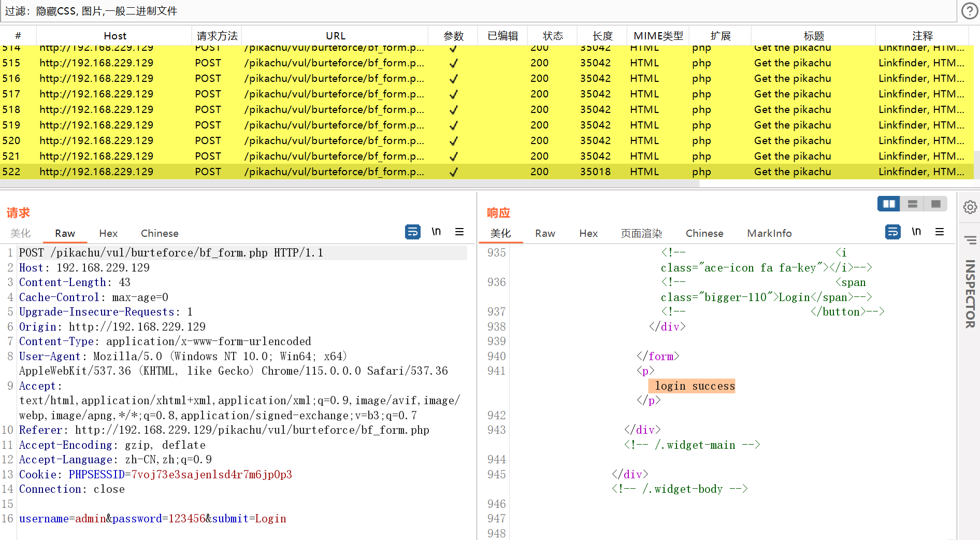Switch the request view to the Hex tab

pyautogui.click(x=108, y=233)
